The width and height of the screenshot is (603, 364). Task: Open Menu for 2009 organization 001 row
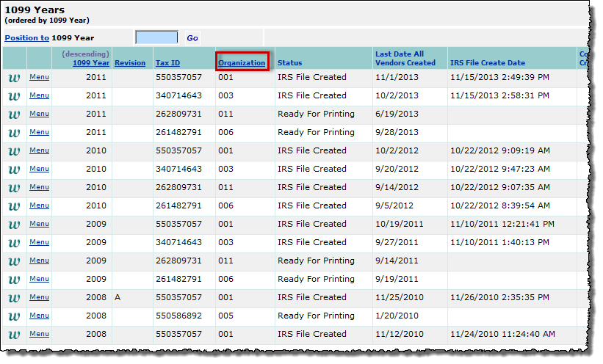(39, 224)
